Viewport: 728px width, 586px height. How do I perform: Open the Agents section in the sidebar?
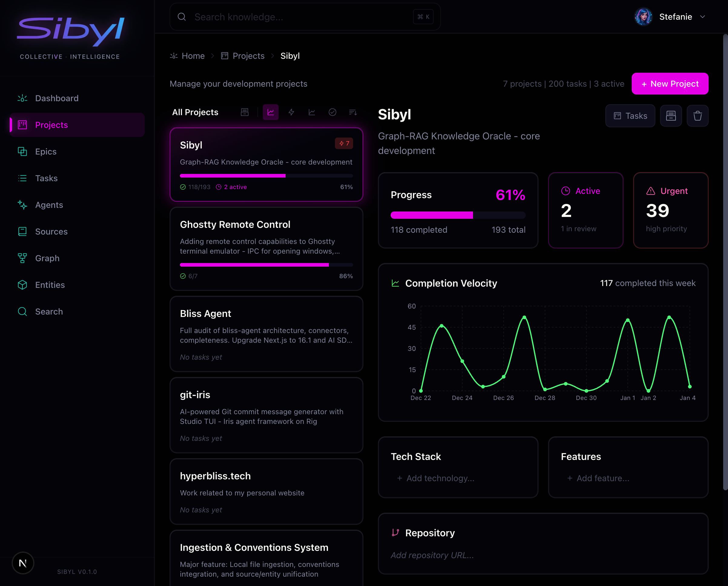pos(49,205)
